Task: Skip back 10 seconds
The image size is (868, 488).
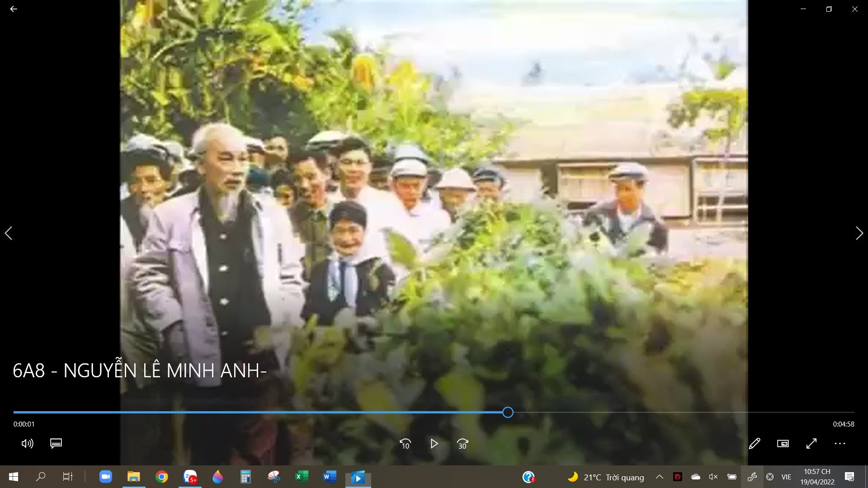Action: (405, 444)
